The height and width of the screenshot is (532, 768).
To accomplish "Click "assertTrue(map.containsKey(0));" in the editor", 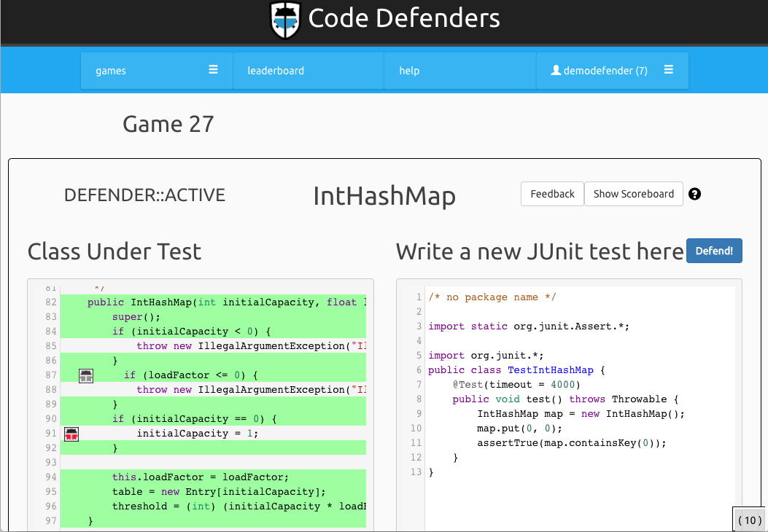I will click(x=572, y=443).
